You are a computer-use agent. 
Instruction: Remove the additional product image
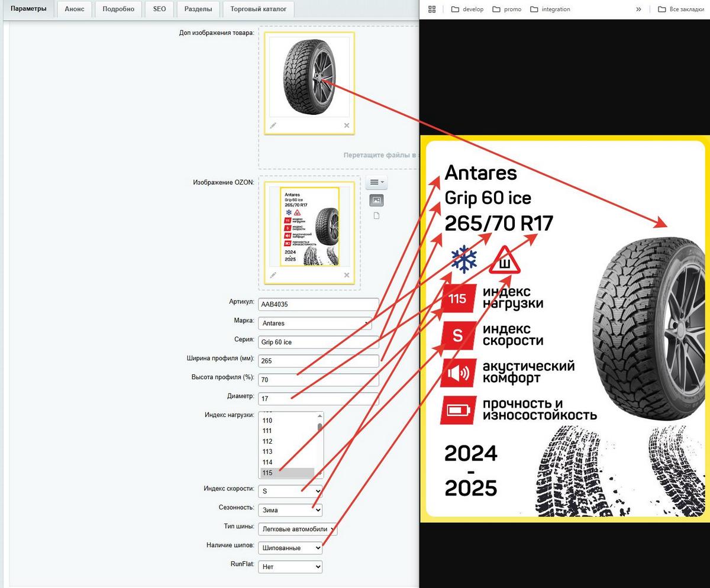[x=347, y=125]
